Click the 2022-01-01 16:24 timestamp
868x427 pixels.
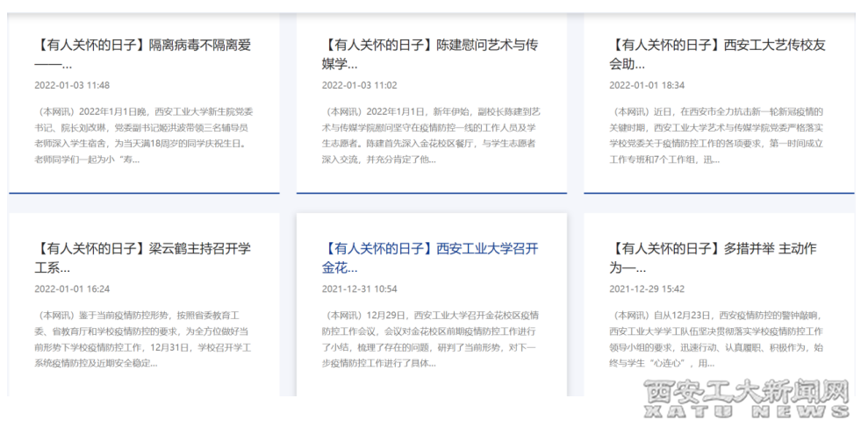tap(72, 289)
